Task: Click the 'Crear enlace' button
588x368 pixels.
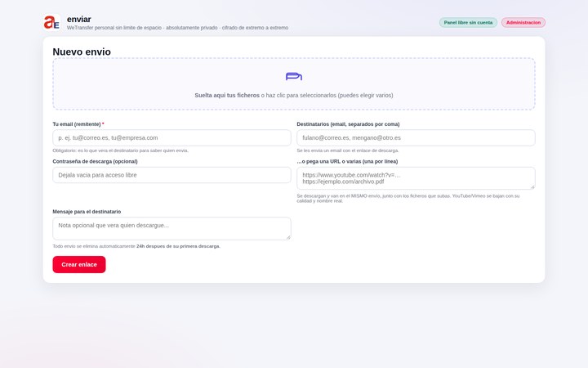Action: click(79, 264)
